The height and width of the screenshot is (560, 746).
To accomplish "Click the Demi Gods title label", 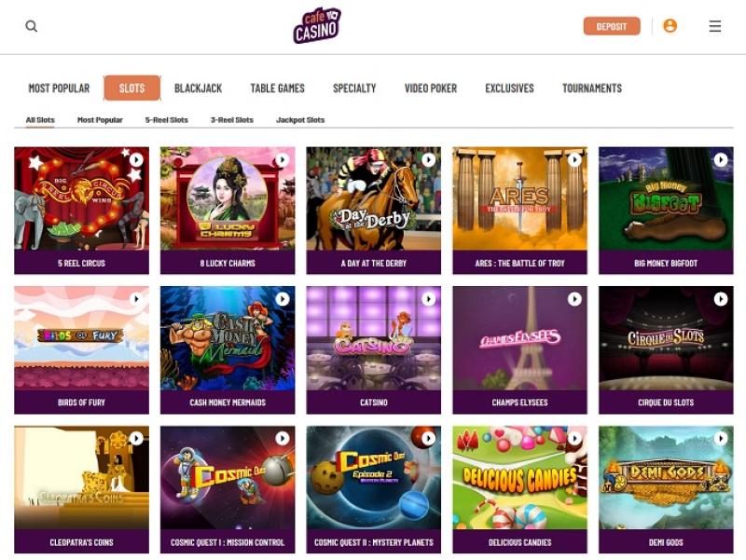I will [666, 542].
